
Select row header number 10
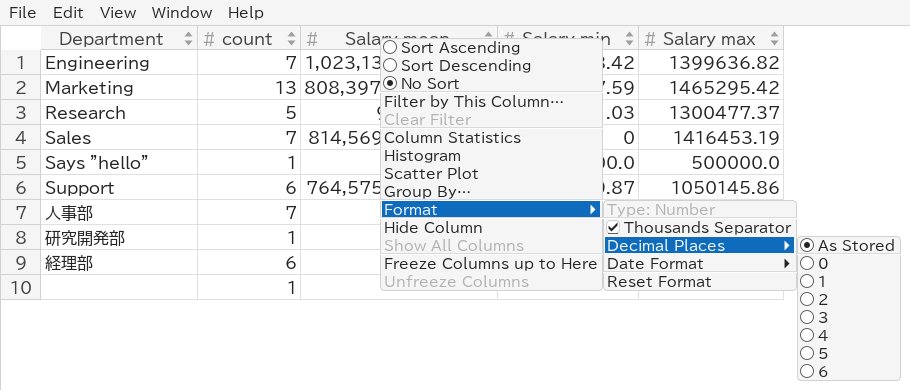pos(20,287)
